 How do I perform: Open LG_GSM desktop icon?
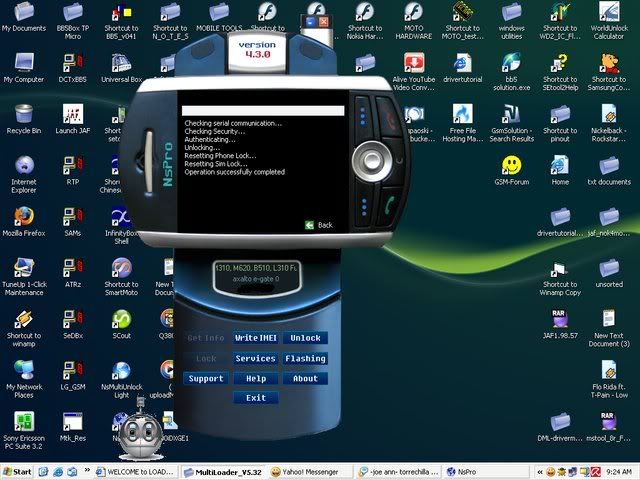pyautogui.click(x=73, y=375)
